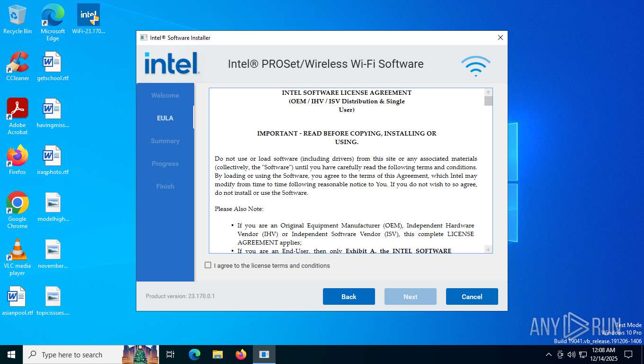Click the 'Please Also Note:' line

(239, 209)
